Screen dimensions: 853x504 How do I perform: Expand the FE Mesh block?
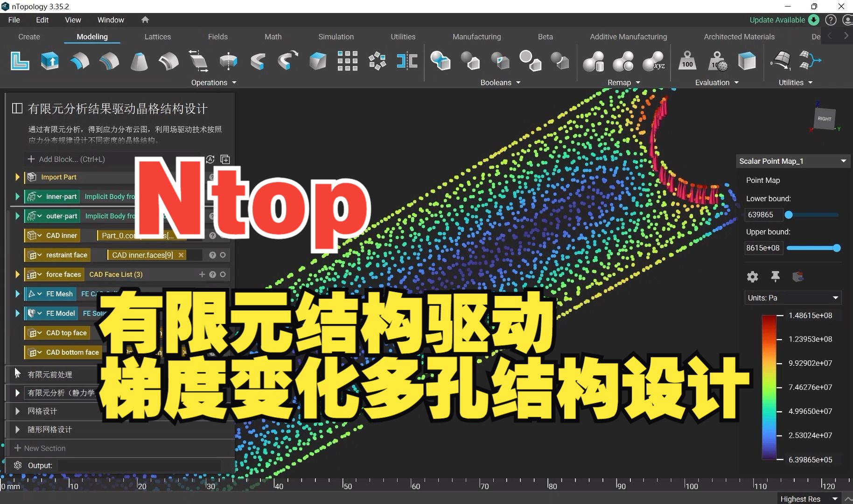click(17, 294)
